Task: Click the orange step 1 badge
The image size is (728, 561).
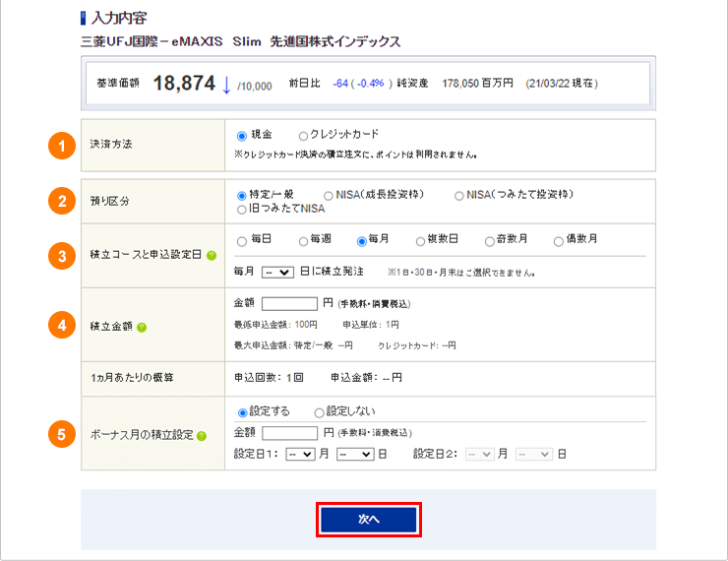Action: click(61, 146)
